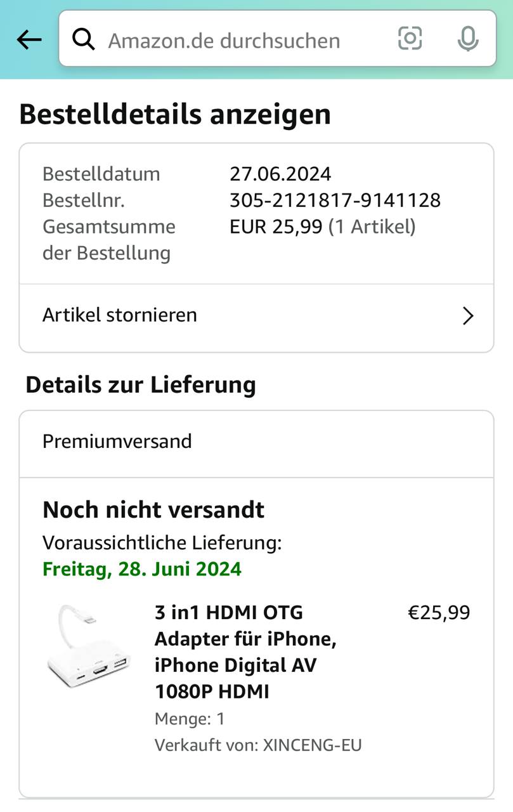Click the magnifying glass search icon
Viewport: 513px width, 812px height.
pyautogui.click(x=84, y=40)
